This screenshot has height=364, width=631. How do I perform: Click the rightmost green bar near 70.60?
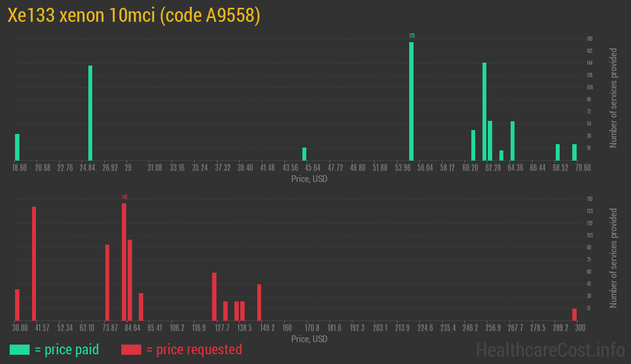(x=574, y=152)
